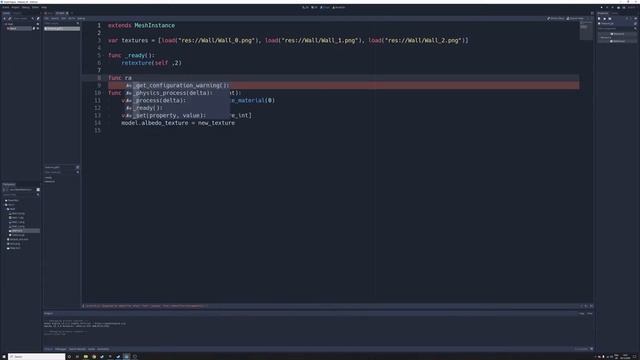Instance a scene with the chain-link icon
This screenshot has width=640, height=360.
tap(10, 18)
